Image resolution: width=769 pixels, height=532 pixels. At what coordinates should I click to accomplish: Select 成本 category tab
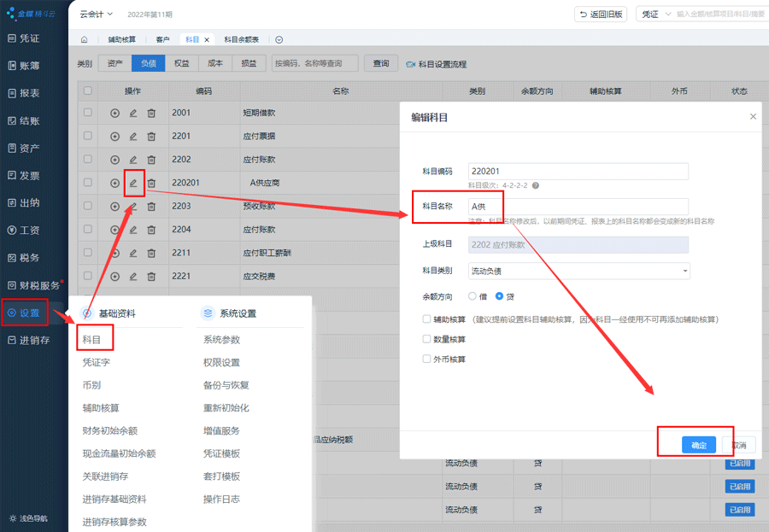coord(214,63)
